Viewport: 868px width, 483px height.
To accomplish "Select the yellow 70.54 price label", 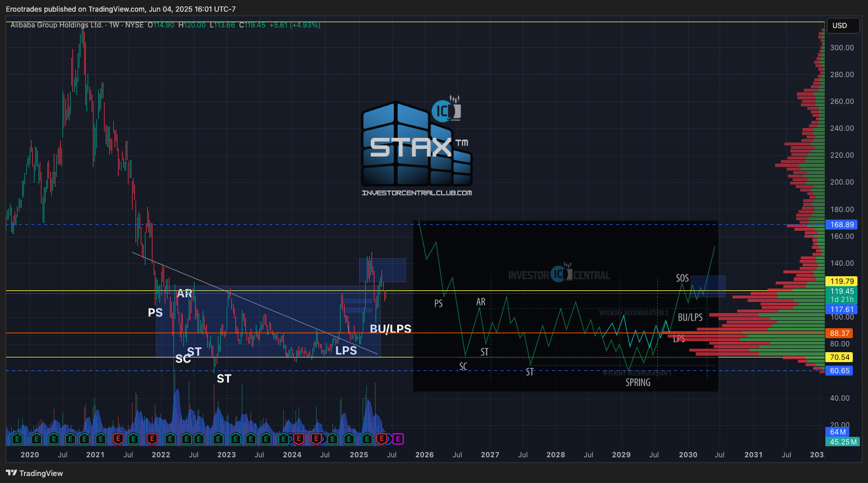I will tap(839, 357).
